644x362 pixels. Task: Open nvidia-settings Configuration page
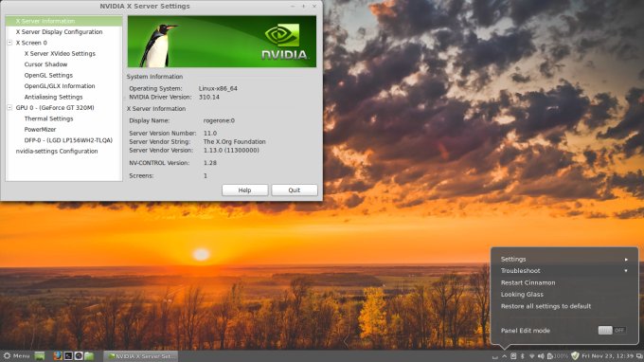57,151
